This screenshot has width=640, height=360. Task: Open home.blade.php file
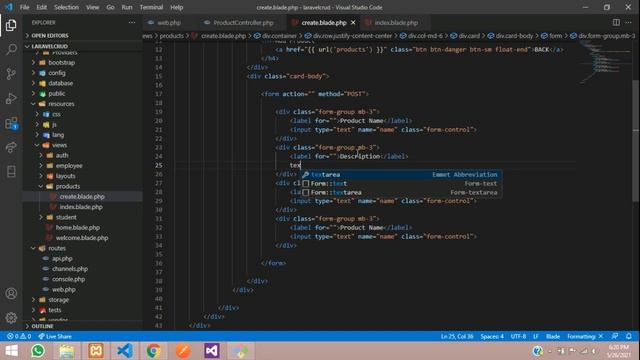[x=78, y=227]
